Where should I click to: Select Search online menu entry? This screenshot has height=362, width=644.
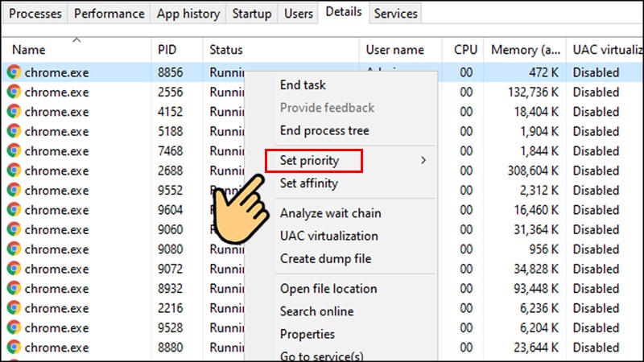click(316, 311)
